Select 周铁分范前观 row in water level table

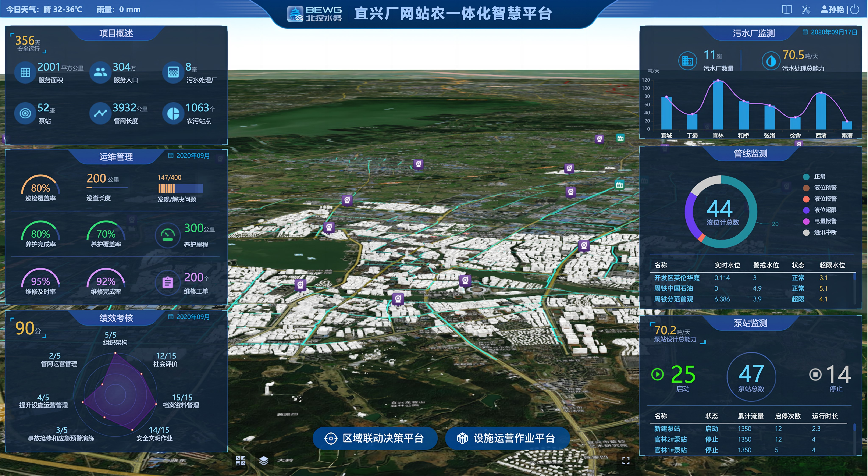(674, 299)
